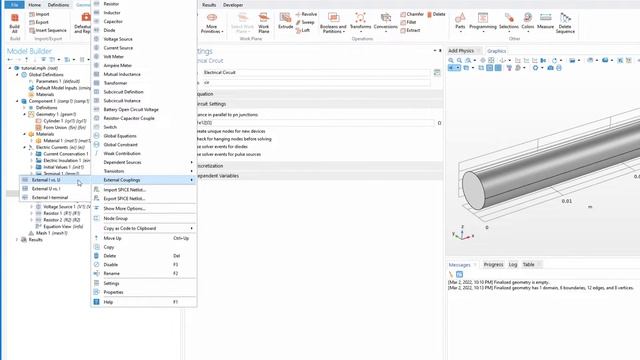This screenshot has width=640, height=360.
Task: Click the Work Plane ribbon icon
Action: (264, 23)
